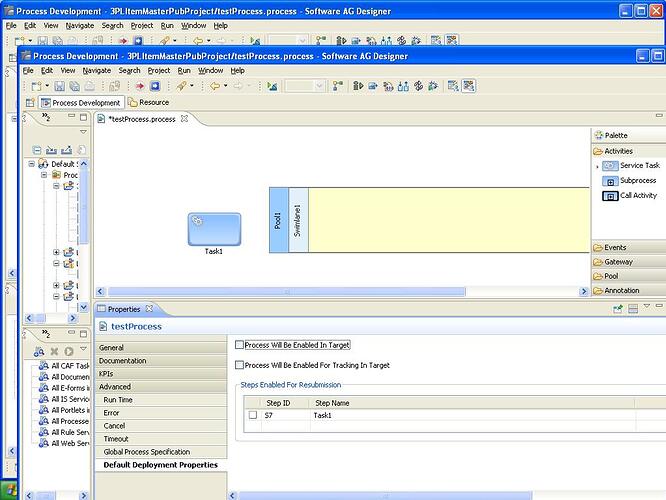
Task: Click the Windows Start button
Action: [9, 490]
